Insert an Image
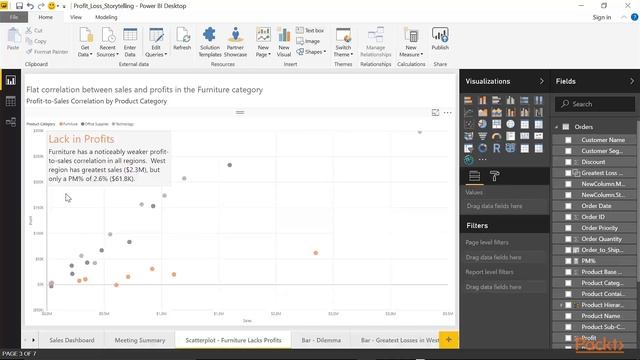640x360 pixels. point(308,41)
